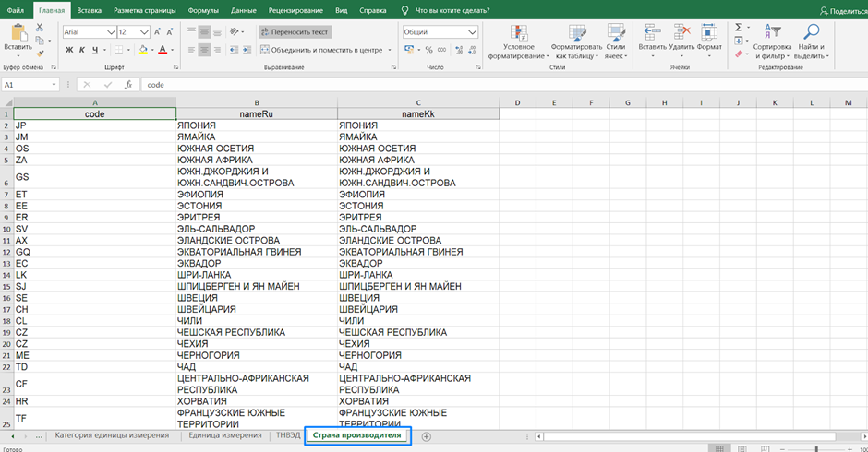Click Формат cells button
868x452 pixels.
click(x=709, y=40)
